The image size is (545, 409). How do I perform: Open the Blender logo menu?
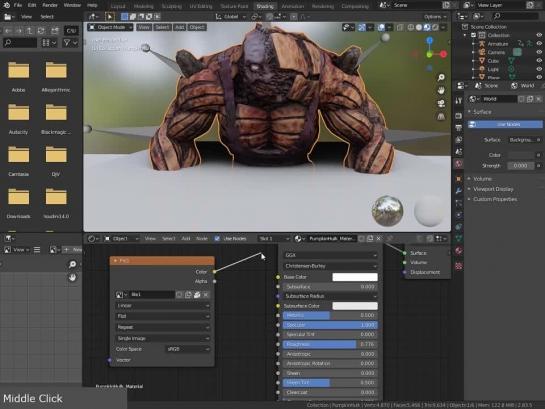click(x=6, y=5)
